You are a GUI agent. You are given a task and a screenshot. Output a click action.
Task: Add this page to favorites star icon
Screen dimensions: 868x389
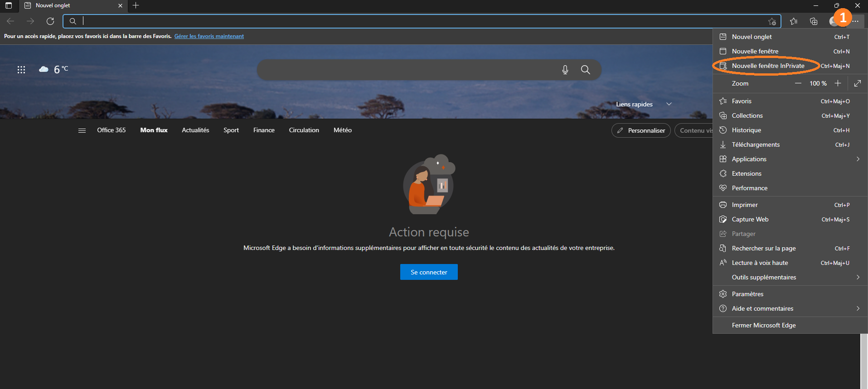point(772,21)
